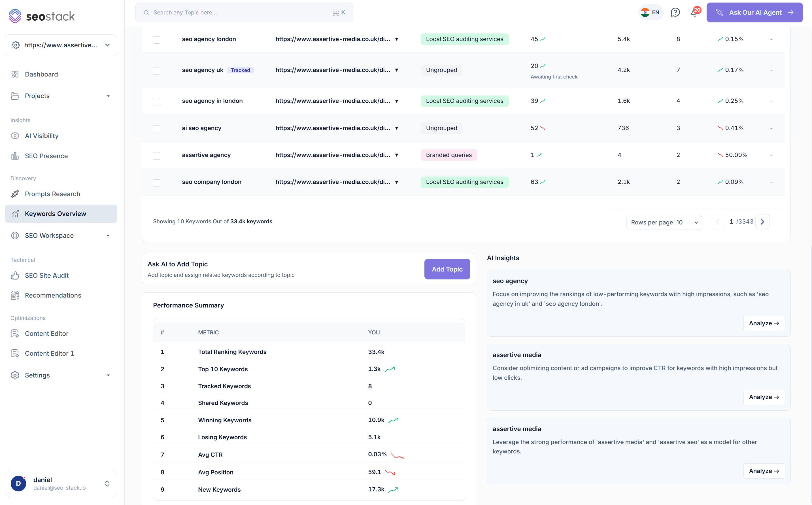Click the AI Visibility eye icon
Viewport: 812px width, 505px height.
coord(15,136)
